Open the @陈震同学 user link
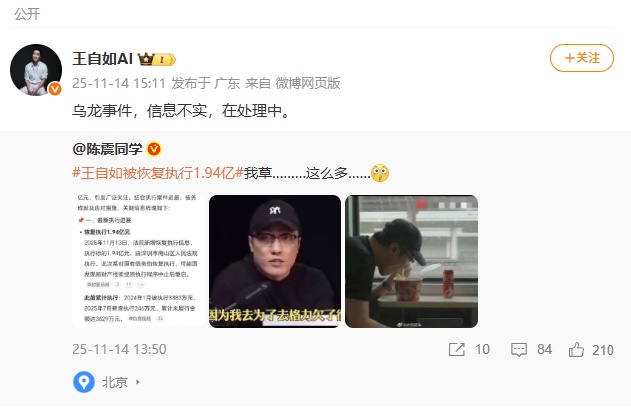The height and width of the screenshot is (409, 631). [x=107, y=149]
